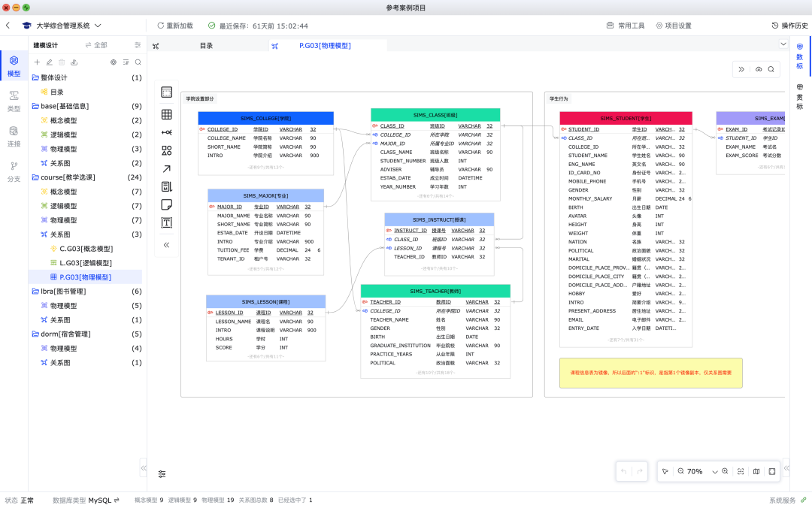
Task: Click the collapse-tree icon beside tree search
Action: 126,62
